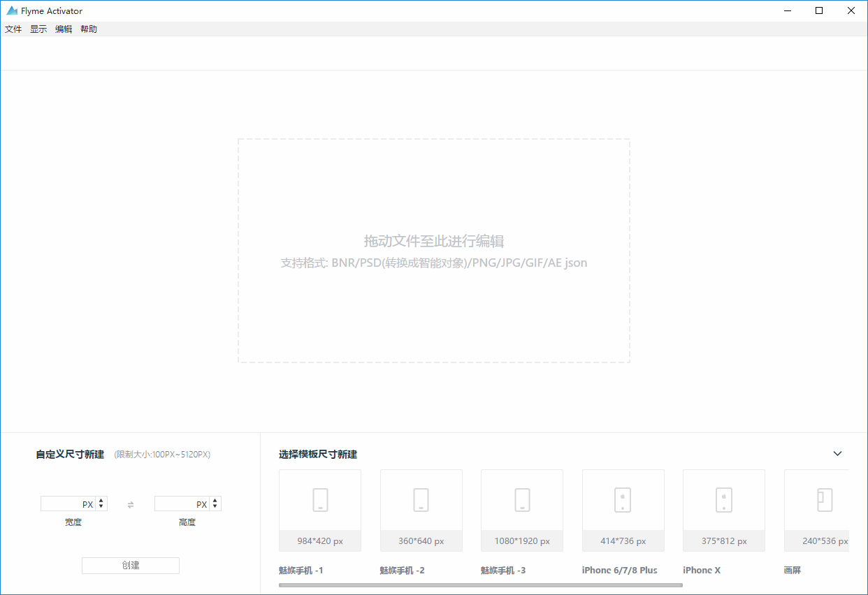The height and width of the screenshot is (595, 868).
Task: Select the 魅族手机 -1 phone template icon
Action: [319, 499]
